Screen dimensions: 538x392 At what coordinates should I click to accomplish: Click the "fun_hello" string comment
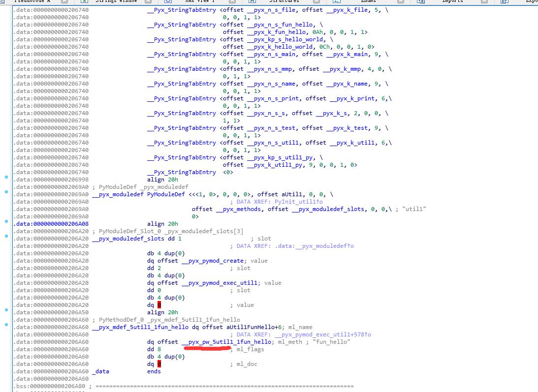pos(331,342)
